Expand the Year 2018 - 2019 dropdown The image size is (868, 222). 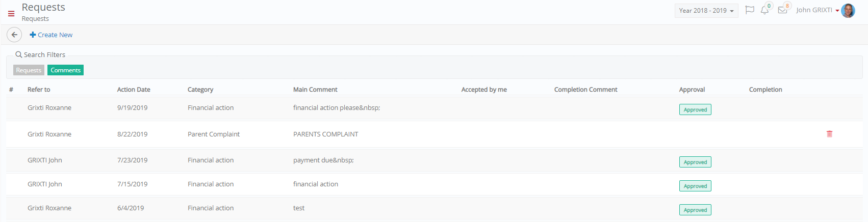tap(706, 11)
